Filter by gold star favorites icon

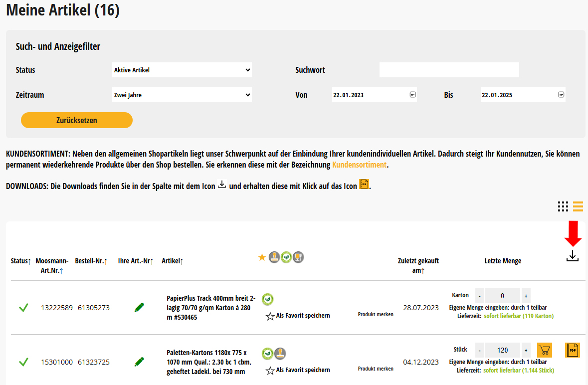pyautogui.click(x=262, y=257)
